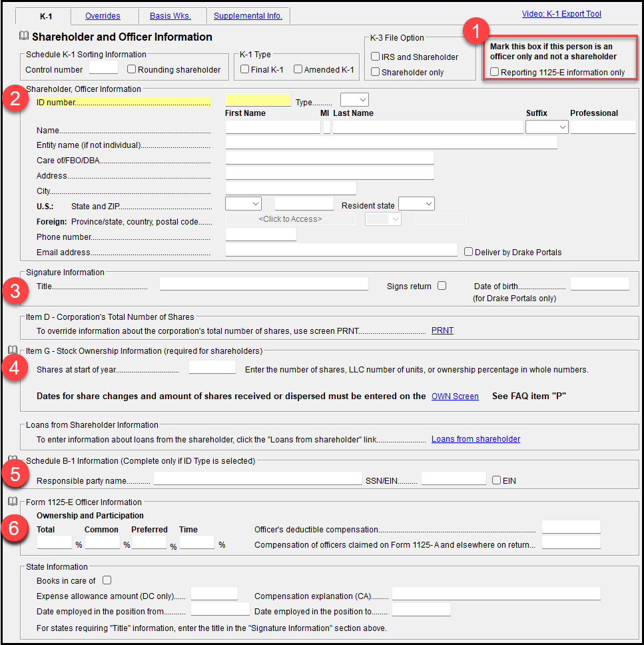Click the book icon next to Form 1125-E section

pos(13,501)
